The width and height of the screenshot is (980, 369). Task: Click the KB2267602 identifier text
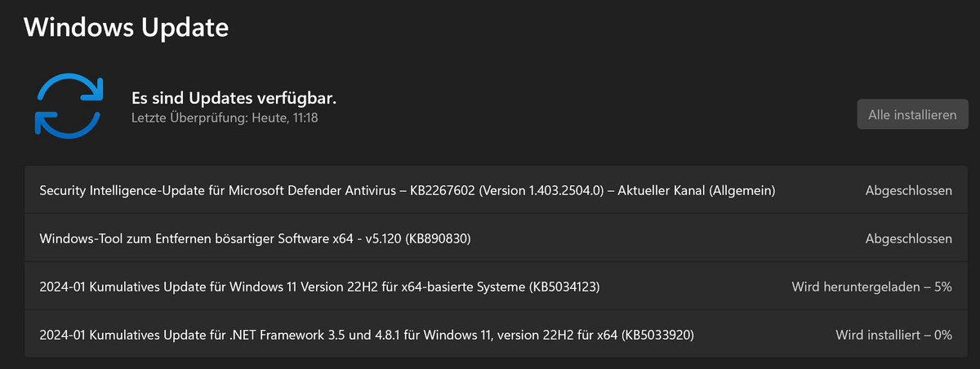coord(441,190)
